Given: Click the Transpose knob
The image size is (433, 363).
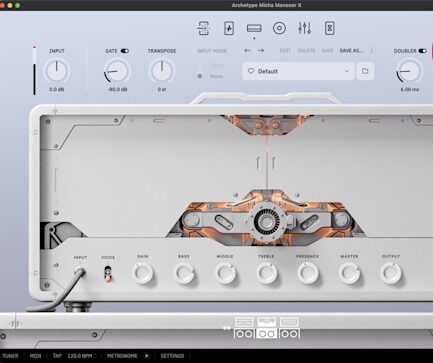Looking at the screenshot, I should pyautogui.click(x=162, y=71).
